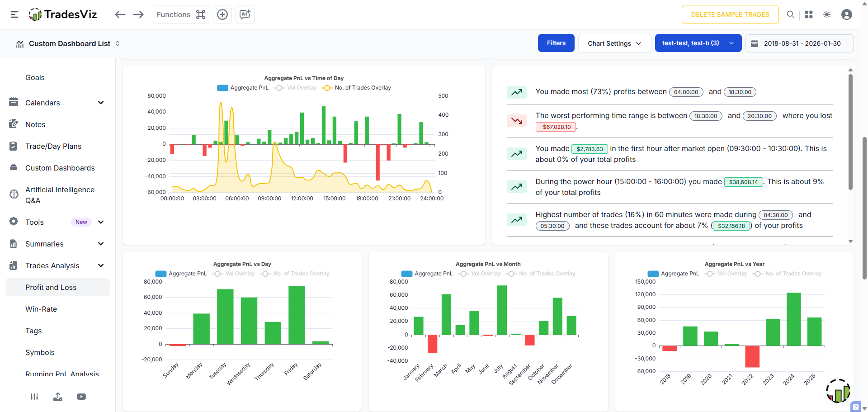Click the settings sliders icon in sidebar footer

tap(34, 397)
